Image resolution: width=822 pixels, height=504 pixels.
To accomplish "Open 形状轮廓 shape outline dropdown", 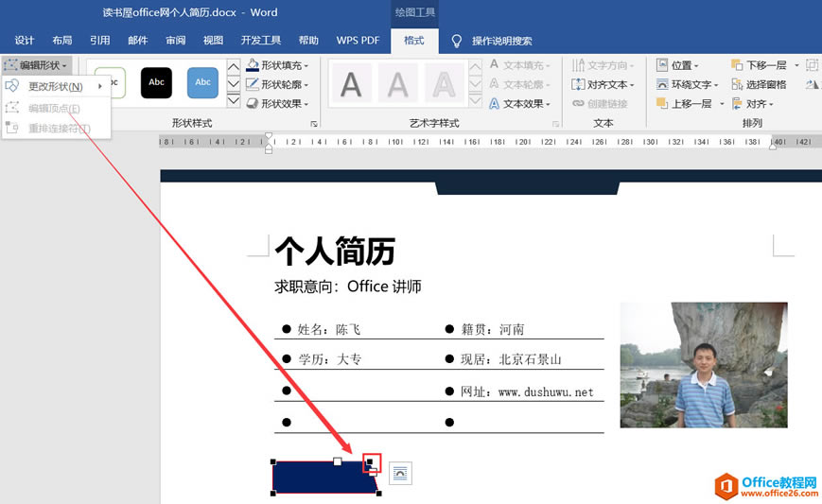I will (278, 84).
